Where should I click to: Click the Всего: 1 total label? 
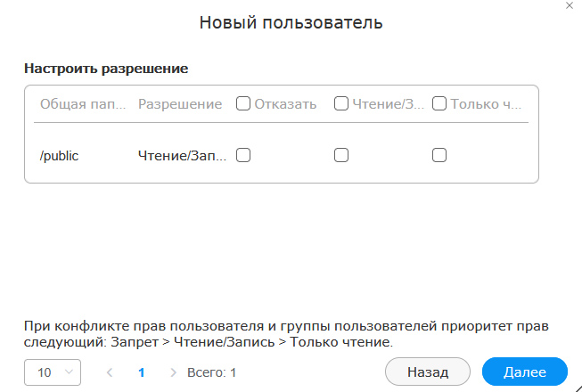pos(211,372)
